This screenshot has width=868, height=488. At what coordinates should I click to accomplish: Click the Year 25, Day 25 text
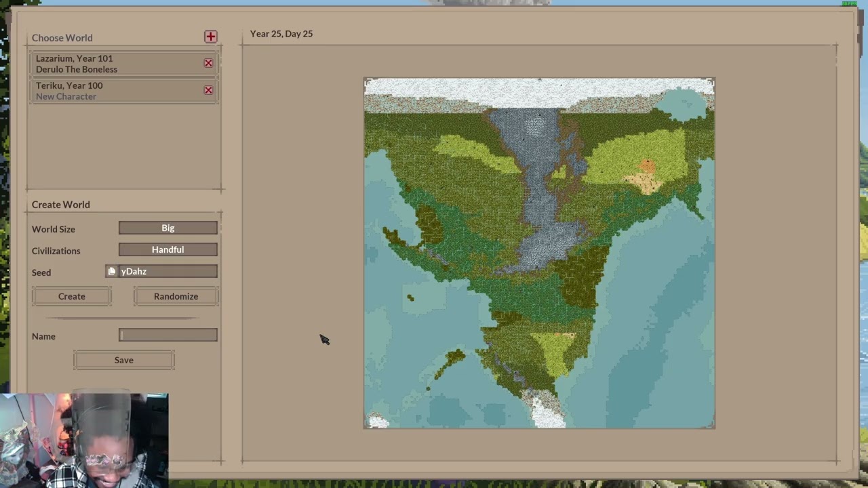click(x=281, y=34)
